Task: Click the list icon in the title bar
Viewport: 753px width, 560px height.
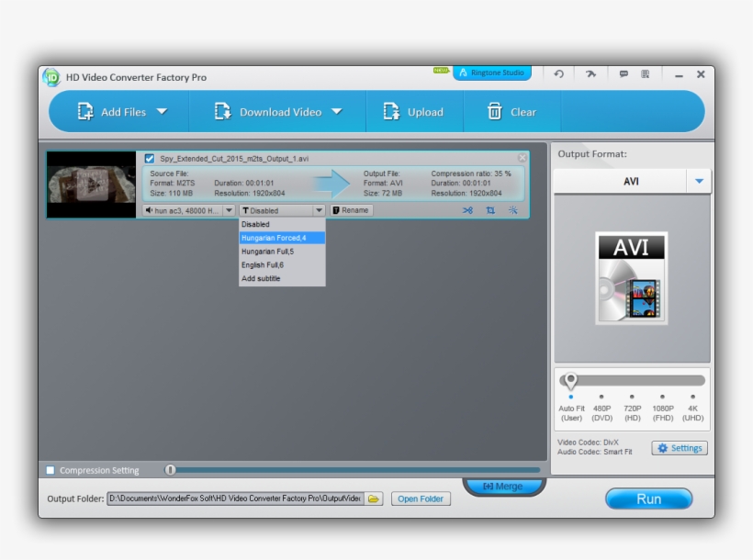Action: click(646, 74)
